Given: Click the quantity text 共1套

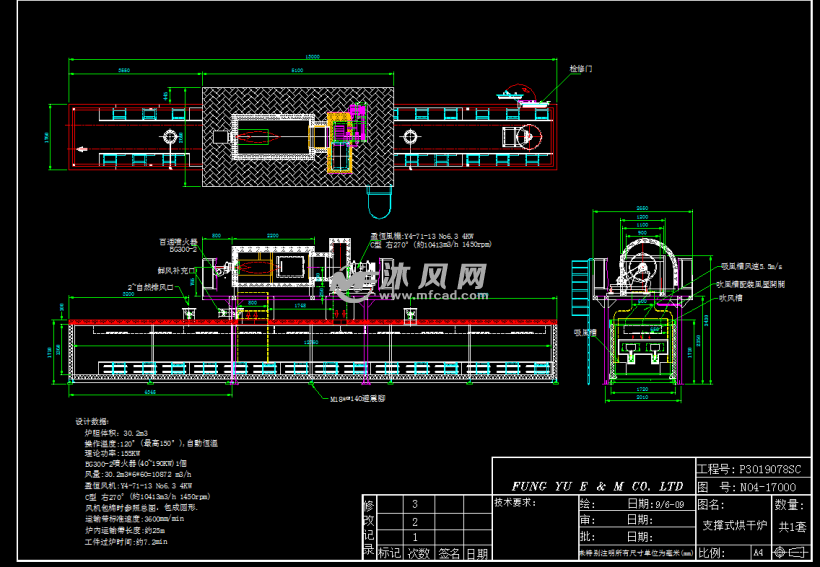Looking at the screenshot, I should pos(790,525).
